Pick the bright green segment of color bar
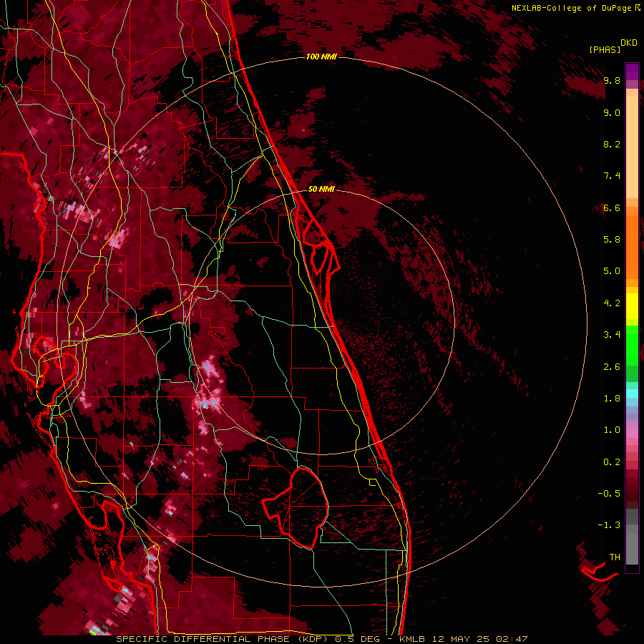 tap(632, 345)
